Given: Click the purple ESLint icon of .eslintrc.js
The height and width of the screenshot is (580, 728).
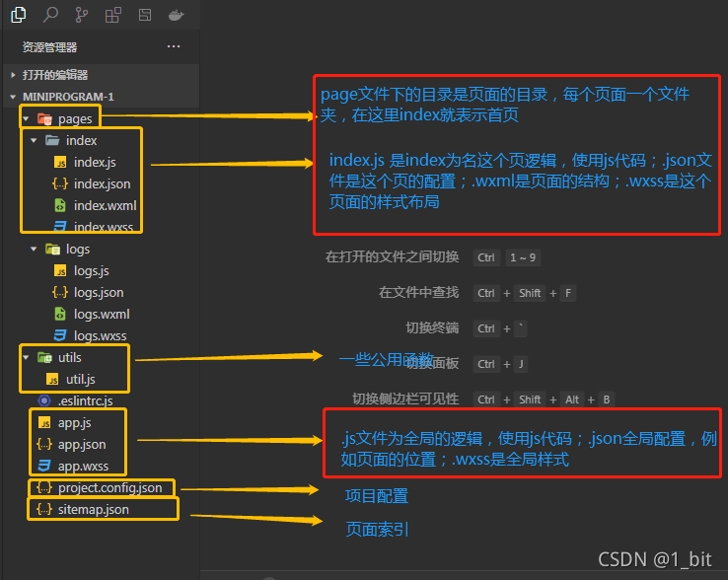Looking at the screenshot, I should tap(44, 400).
